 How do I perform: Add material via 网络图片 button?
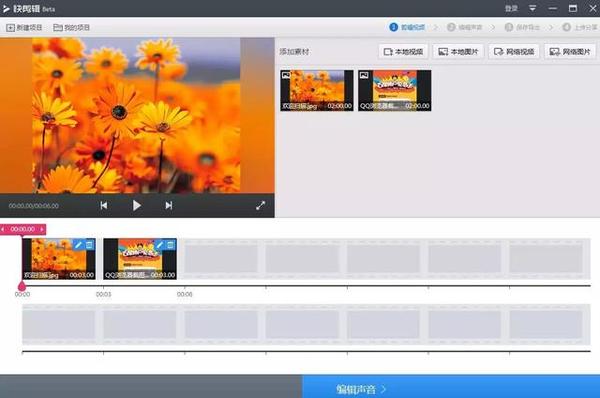pyautogui.click(x=570, y=52)
